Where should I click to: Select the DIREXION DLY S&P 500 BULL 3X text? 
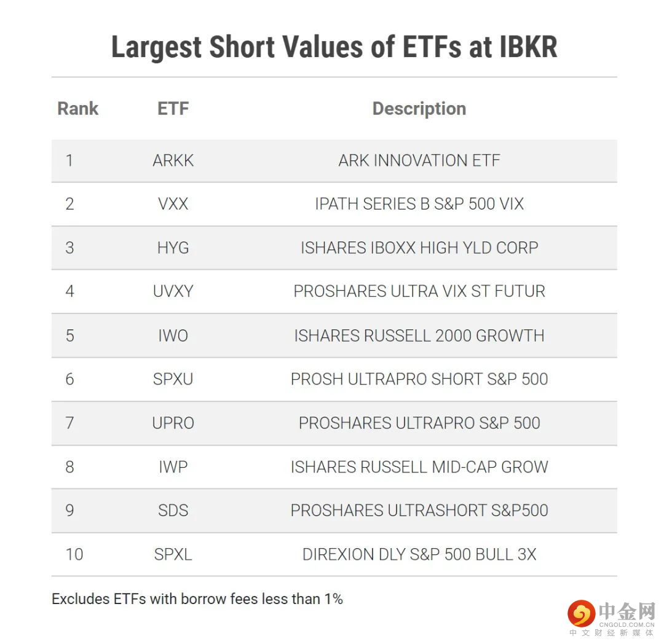[419, 554]
